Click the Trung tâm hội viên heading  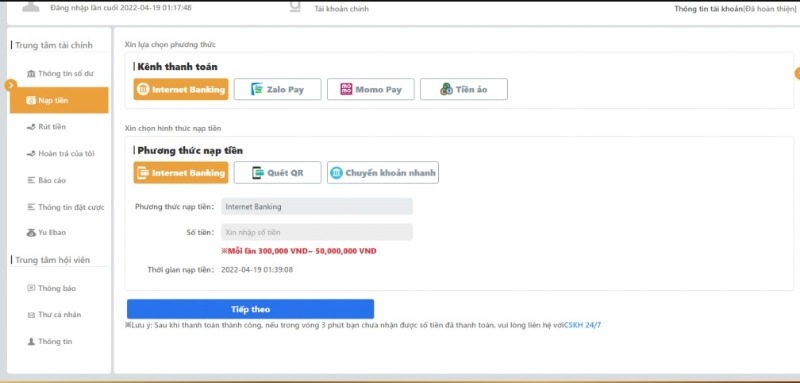click(53, 260)
